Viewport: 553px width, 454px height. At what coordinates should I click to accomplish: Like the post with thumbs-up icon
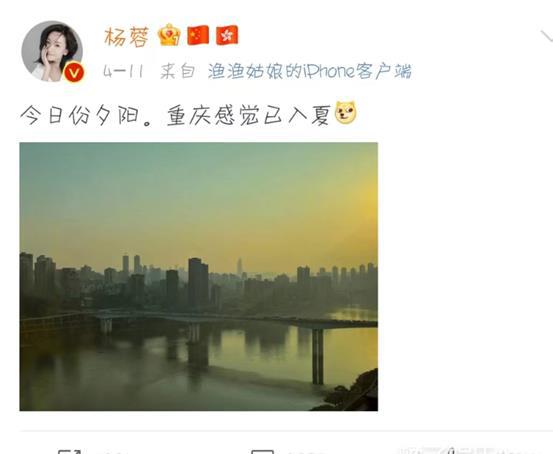coord(452,451)
